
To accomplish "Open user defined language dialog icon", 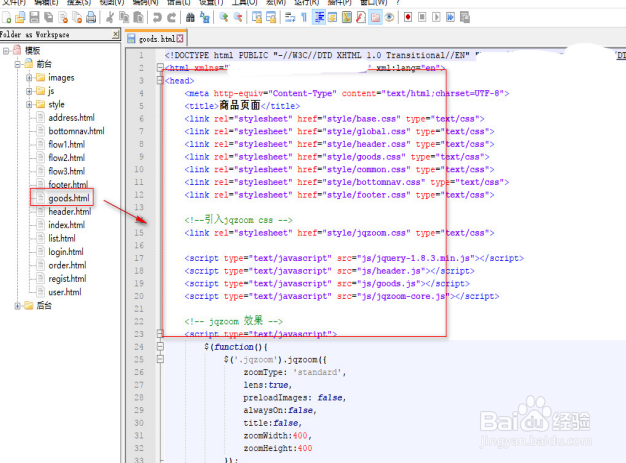I will (x=333, y=18).
